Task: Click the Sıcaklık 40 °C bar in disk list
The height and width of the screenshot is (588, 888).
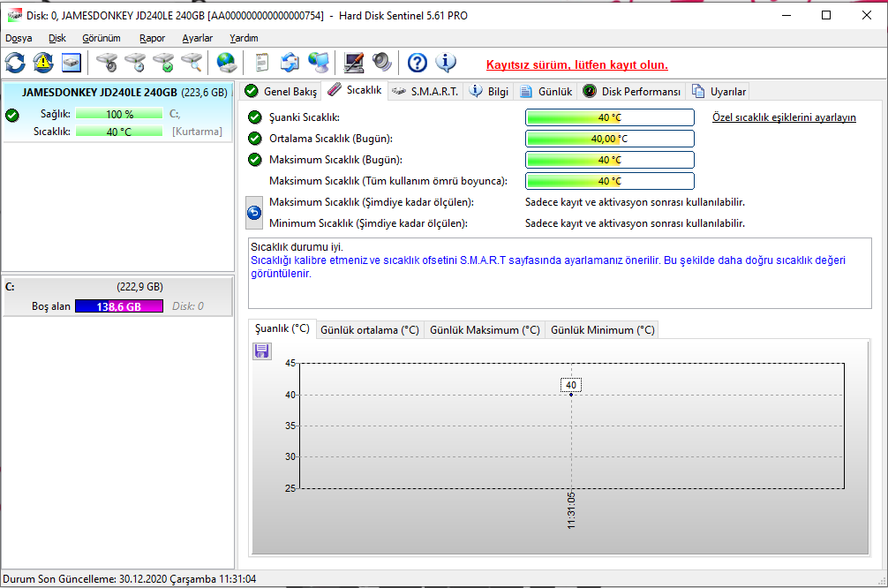Action: [x=119, y=132]
